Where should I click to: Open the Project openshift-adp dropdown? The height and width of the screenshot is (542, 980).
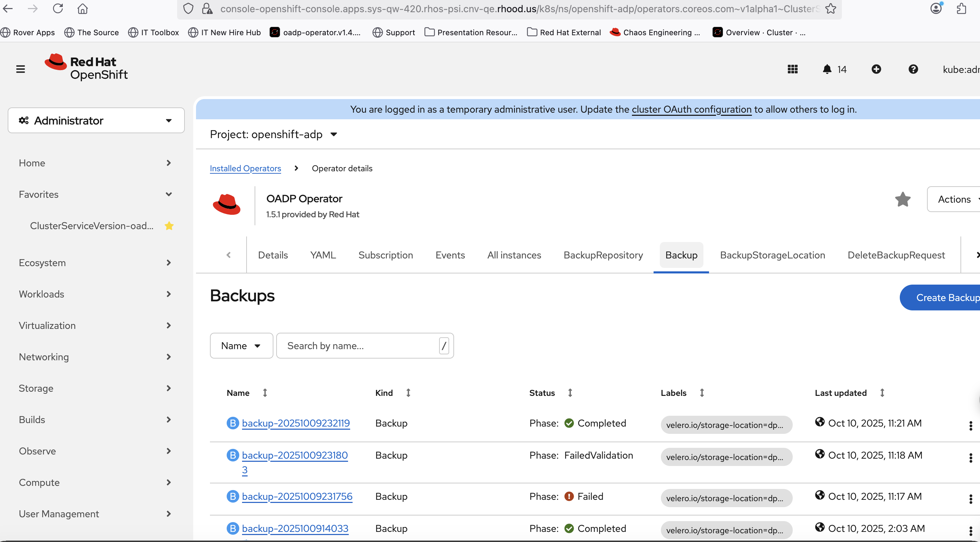click(x=273, y=134)
